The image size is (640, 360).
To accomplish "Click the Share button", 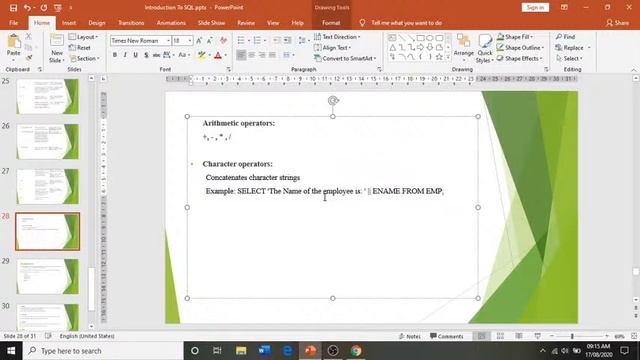I will point(618,23).
